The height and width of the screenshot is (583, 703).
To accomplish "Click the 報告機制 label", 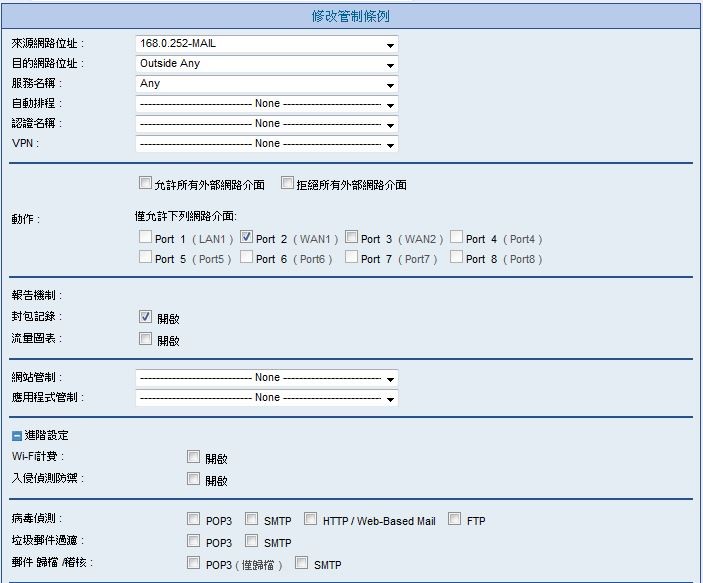I will 37,295.
